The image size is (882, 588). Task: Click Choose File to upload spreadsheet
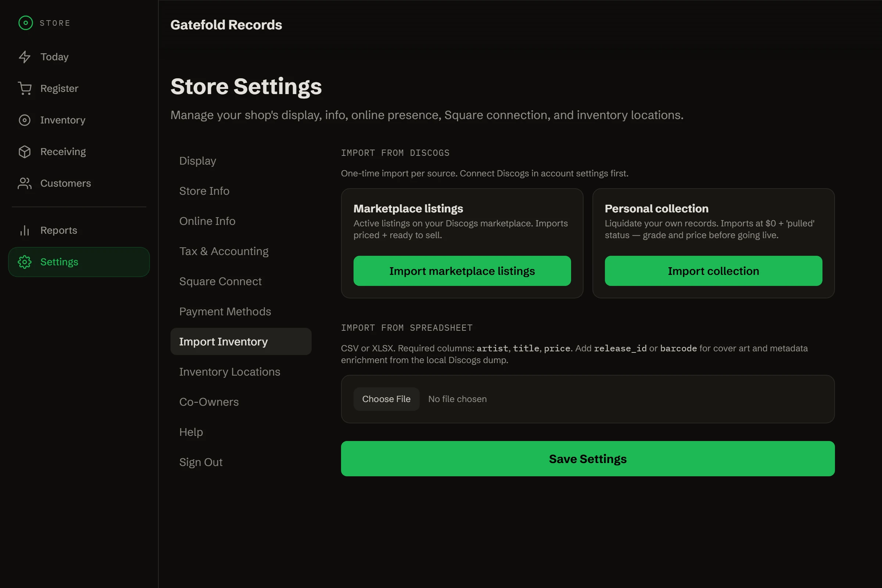coord(386,399)
